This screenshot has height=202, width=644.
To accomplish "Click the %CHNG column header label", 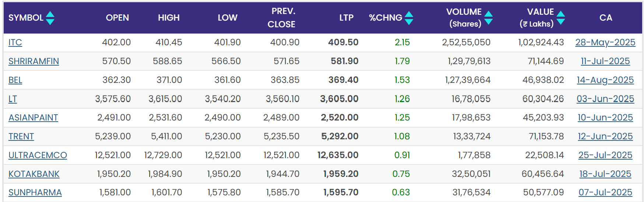I will tap(385, 18).
